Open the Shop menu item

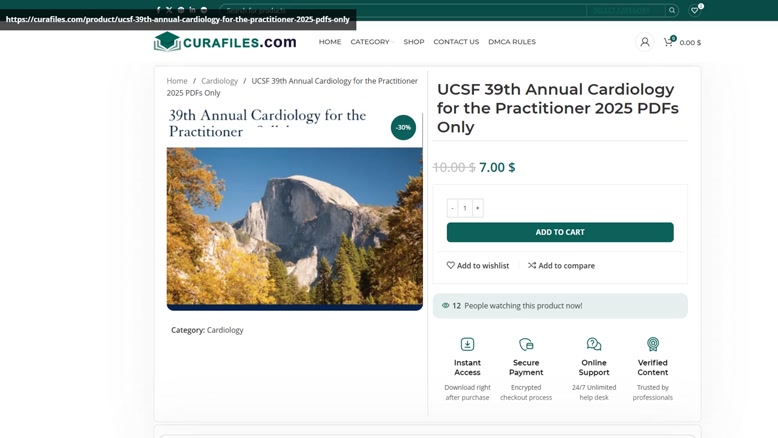pos(414,42)
